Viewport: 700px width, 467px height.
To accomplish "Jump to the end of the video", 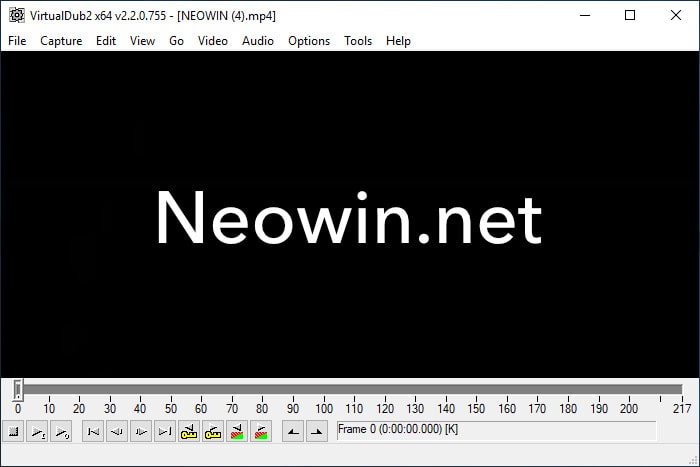I will click(165, 431).
